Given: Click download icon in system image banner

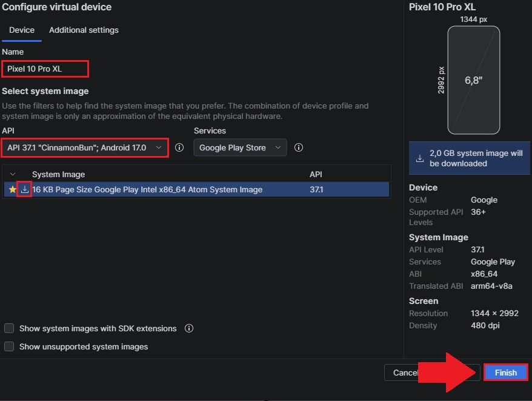Looking at the screenshot, I should (x=420, y=158).
